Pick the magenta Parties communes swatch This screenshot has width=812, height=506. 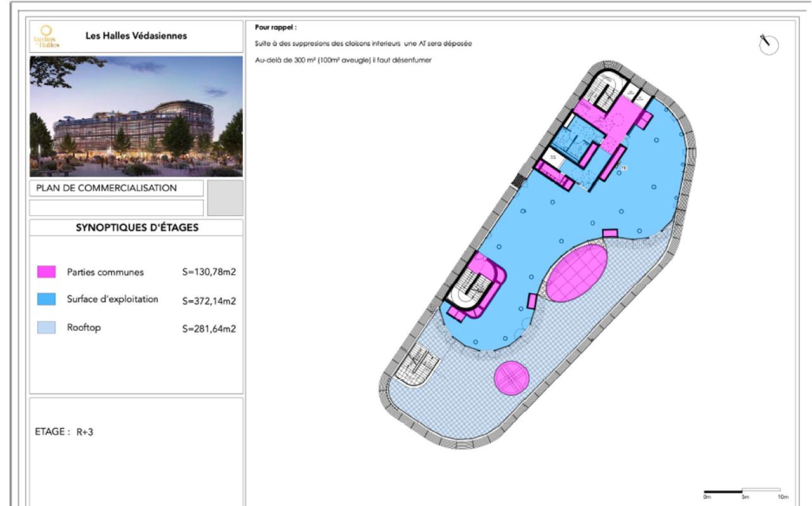47,272
